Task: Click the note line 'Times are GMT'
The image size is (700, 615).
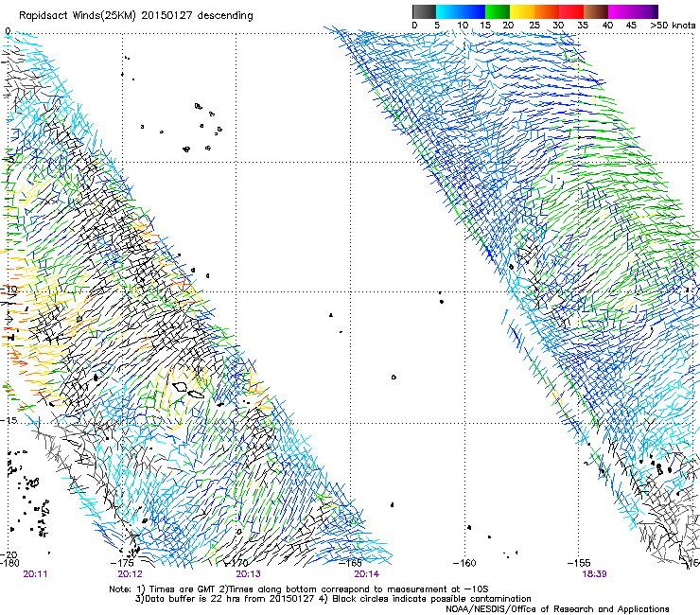Action: coord(182,589)
